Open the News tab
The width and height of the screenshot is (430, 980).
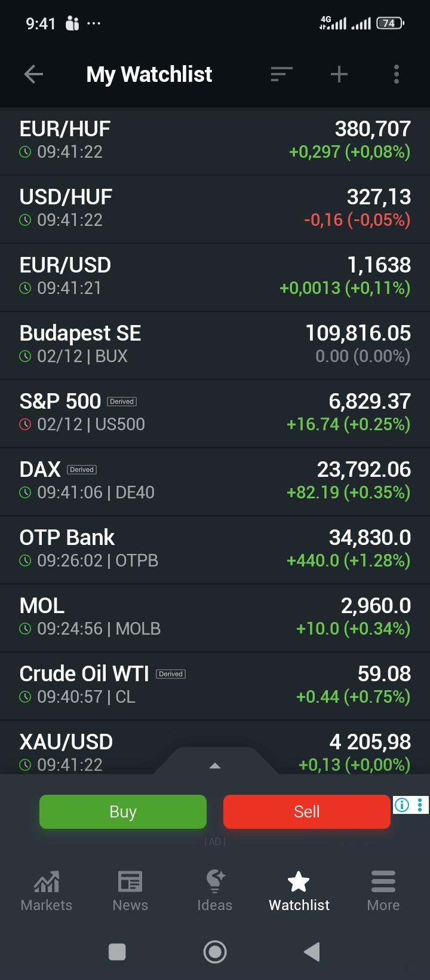[130, 890]
